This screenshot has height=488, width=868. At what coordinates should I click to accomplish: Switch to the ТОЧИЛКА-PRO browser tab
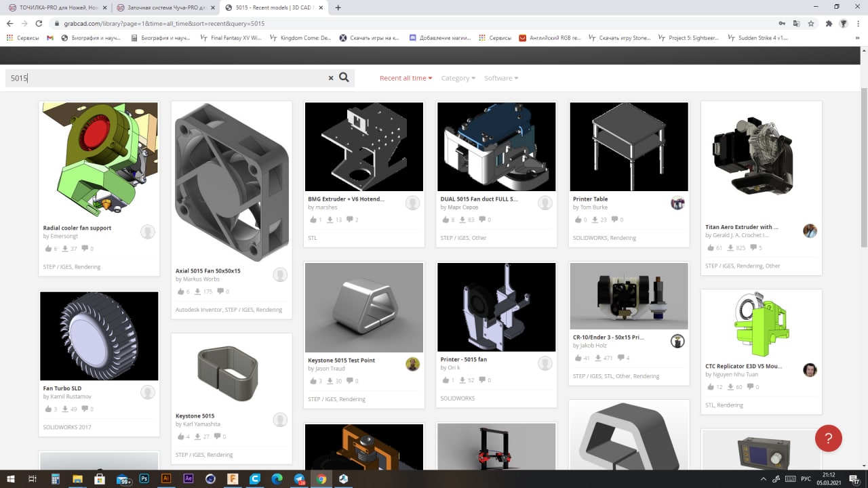53,7
